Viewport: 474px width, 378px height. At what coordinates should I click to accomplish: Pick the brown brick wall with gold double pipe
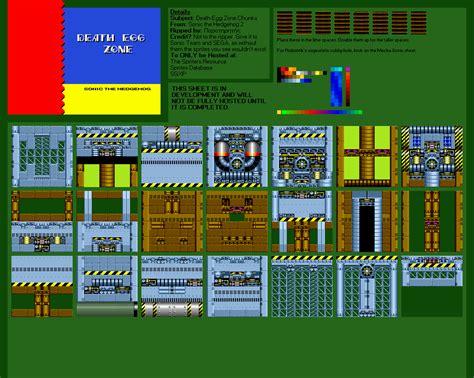click(x=172, y=221)
